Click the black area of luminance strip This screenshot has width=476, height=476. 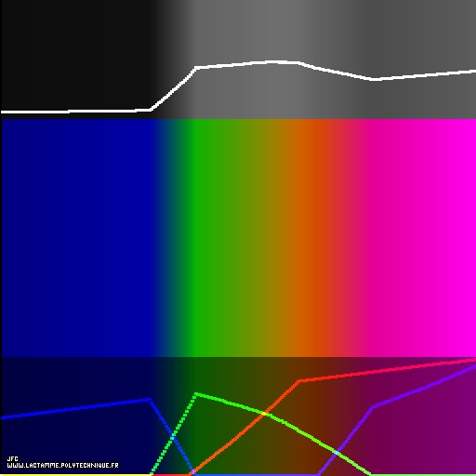click(x=77, y=53)
